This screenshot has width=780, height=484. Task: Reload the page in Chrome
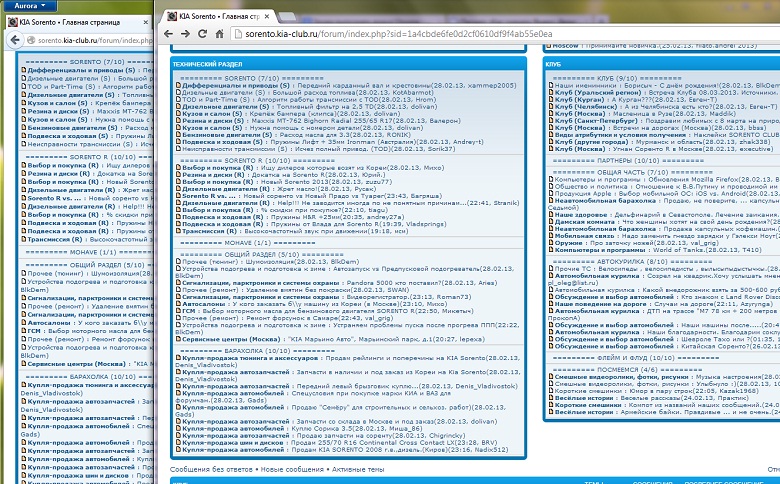click(x=204, y=33)
